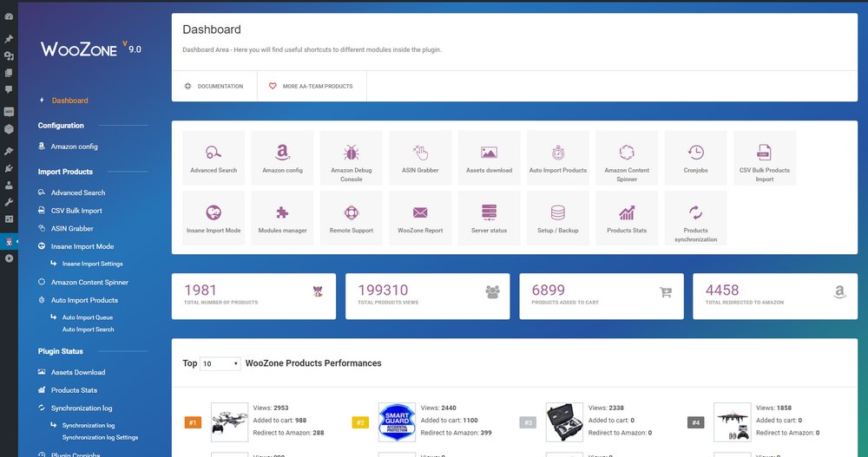The image size is (868, 457).
Task: Click the #1 drone product thumbnail
Action: point(229,421)
